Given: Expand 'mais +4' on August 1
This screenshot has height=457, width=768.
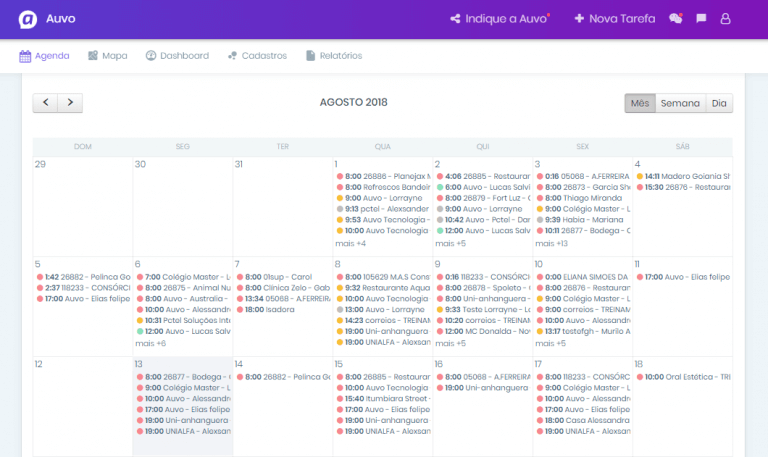Looking at the screenshot, I should point(350,243).
